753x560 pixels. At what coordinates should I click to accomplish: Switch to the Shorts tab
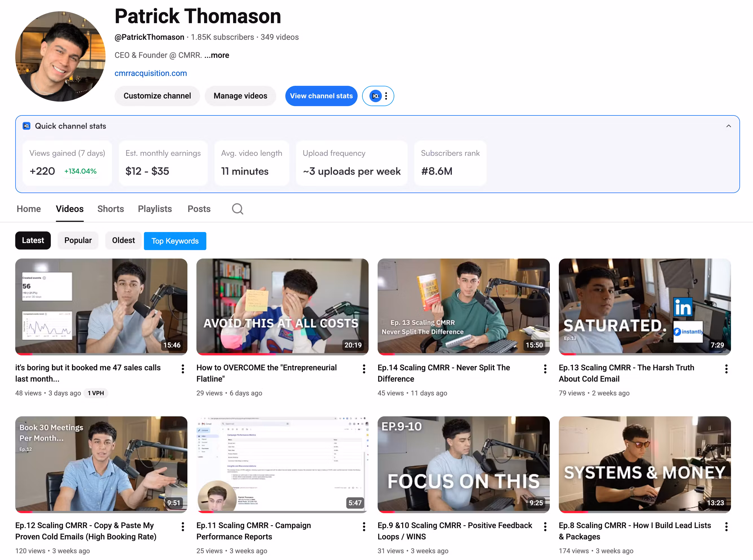110,209
